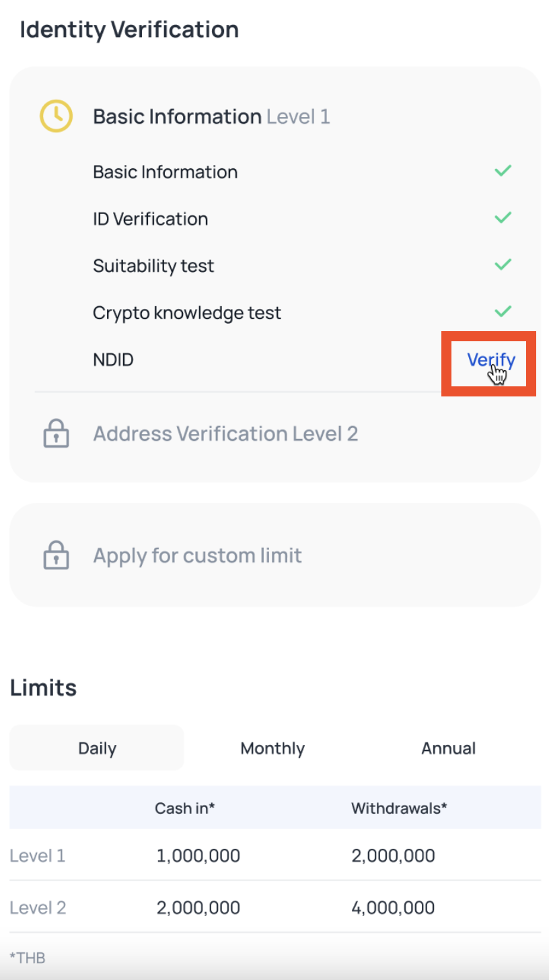549x980 pixels.
Task: Click the Verify link for NDID
Action: (491, 359)
